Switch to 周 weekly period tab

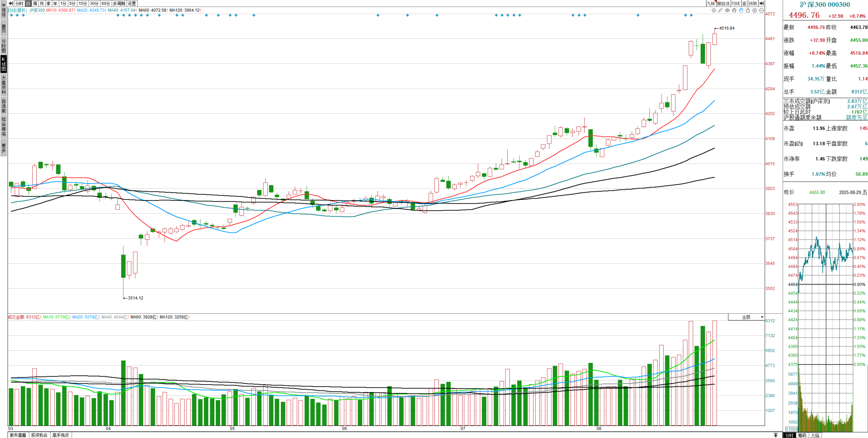35,3
